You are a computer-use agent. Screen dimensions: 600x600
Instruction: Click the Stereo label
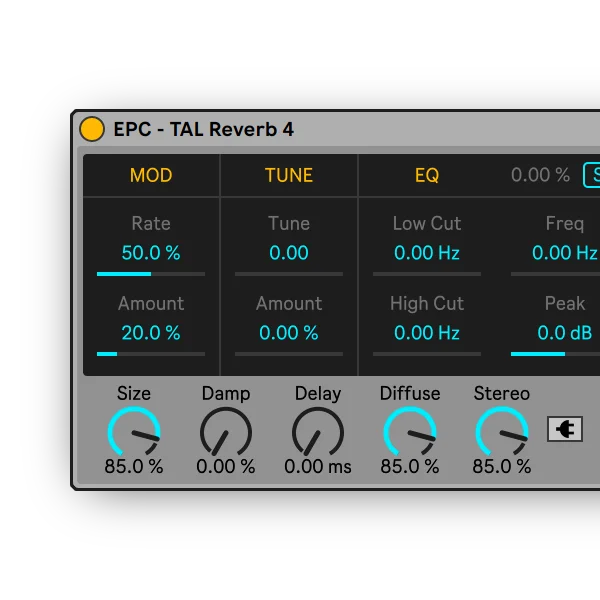(502, 393)
